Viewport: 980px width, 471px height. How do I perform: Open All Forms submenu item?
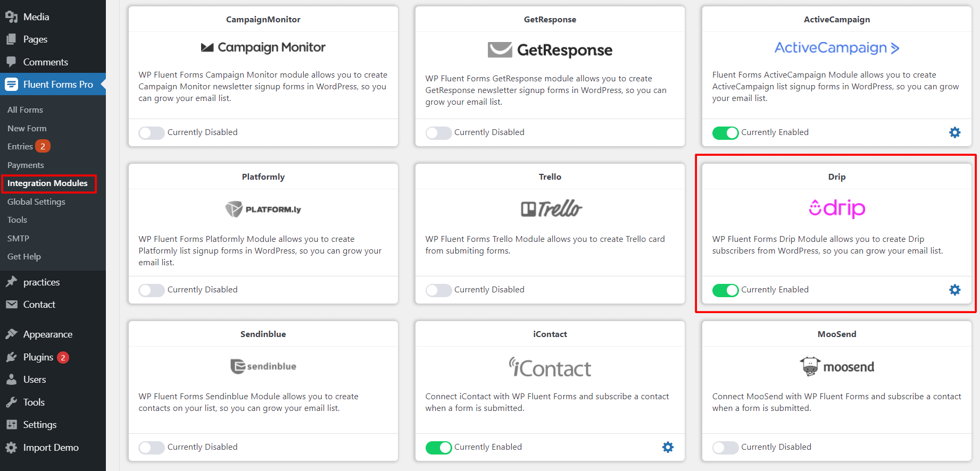pos(25,110)
